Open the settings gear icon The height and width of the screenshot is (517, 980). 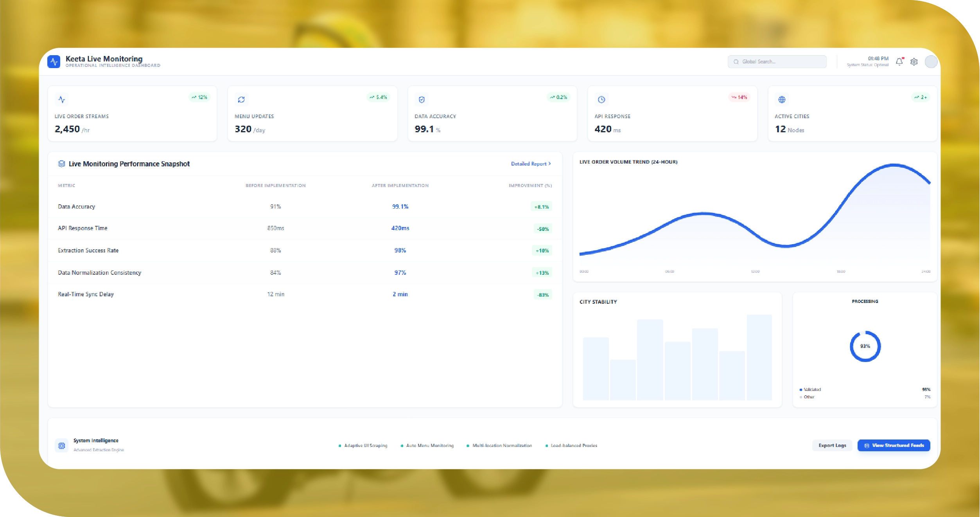click(914, 62)
